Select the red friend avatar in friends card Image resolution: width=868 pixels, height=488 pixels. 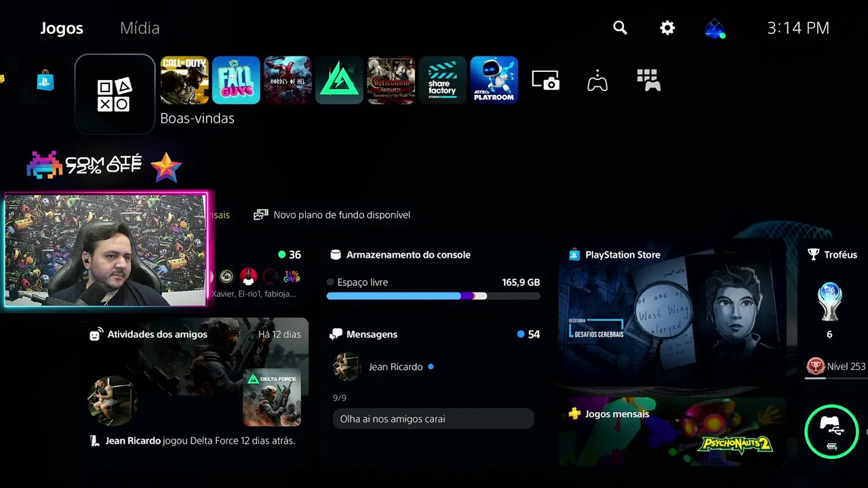(x=248, y=277)
